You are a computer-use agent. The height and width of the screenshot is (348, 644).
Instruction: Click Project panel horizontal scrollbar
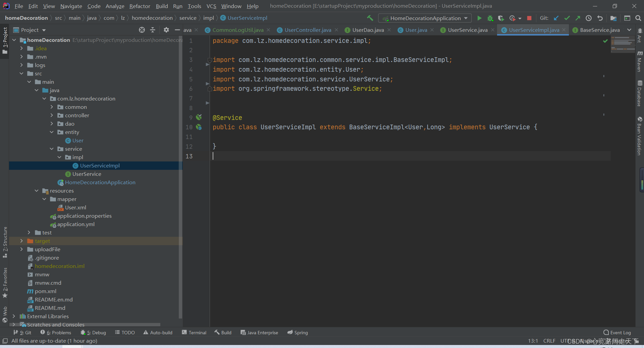click(x=85, y=324)
